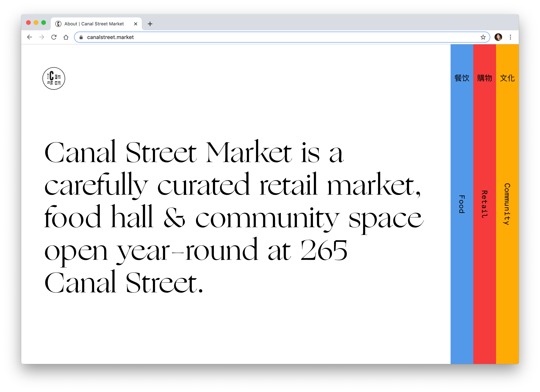Screen dimensions: 540x392
Task: Open the user profile avatar in browser
Action: point(498,37)
